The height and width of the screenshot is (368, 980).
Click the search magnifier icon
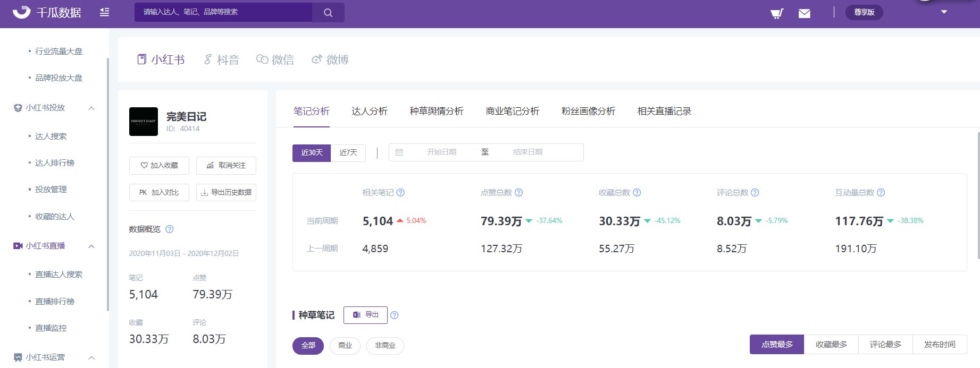tap(328, 13)
